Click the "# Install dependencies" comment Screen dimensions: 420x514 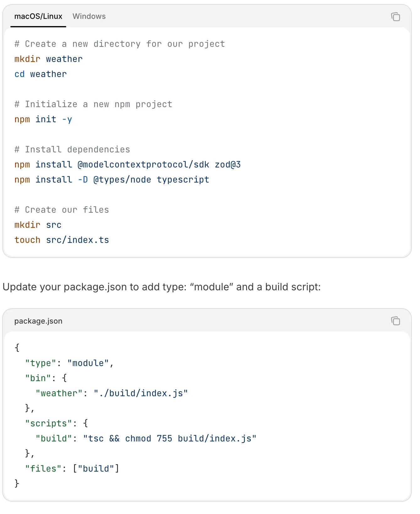click(73, 150)
